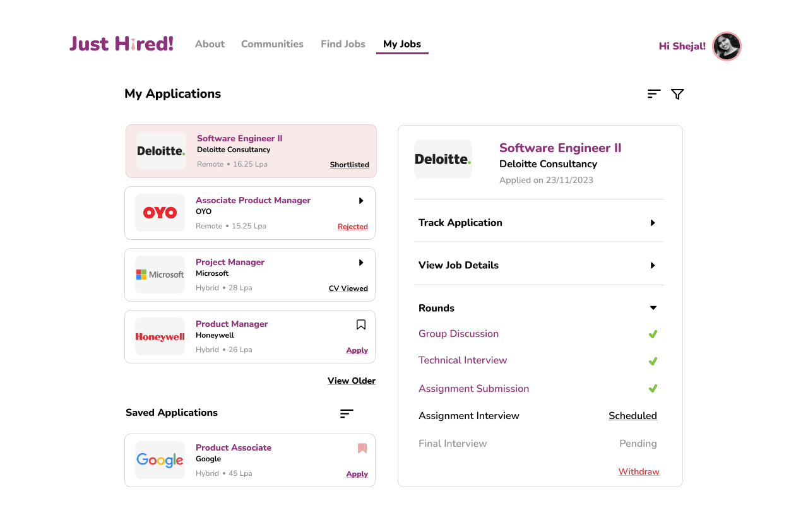Sort the Saved Applications list
This screenshot has height=532, width=808.
coord(347,413)
